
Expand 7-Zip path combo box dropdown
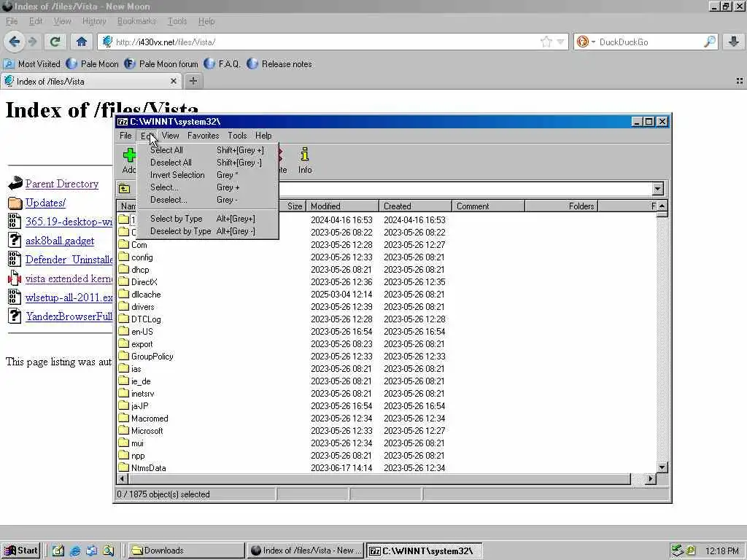pos(657,189)
